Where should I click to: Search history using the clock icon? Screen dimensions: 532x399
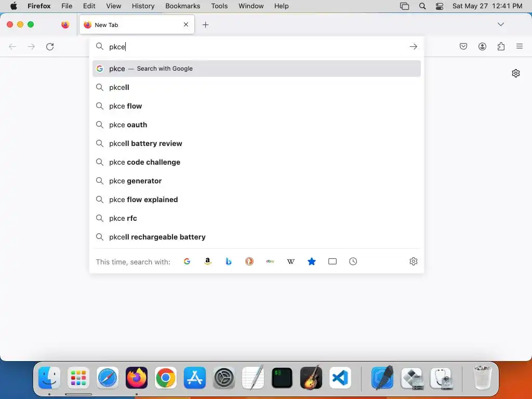[x=353, y=261]
